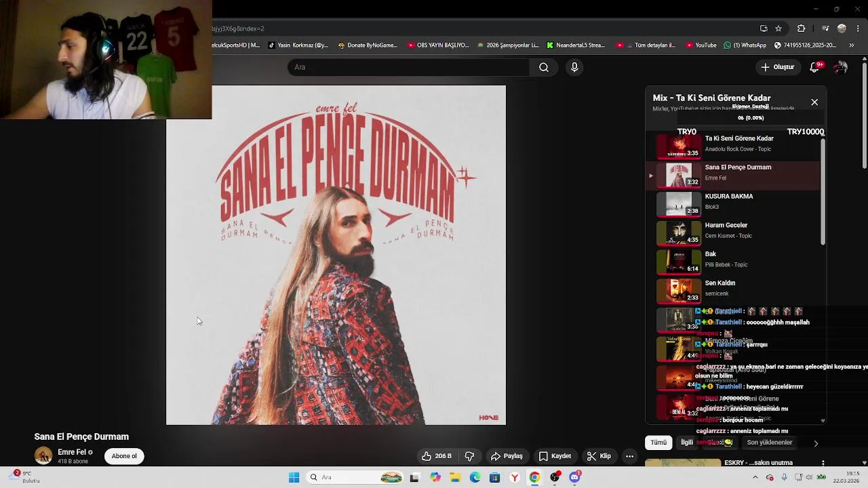Start voice search with microphone icon
Viewport: 868px width, 488px height.
pos(574,67)
